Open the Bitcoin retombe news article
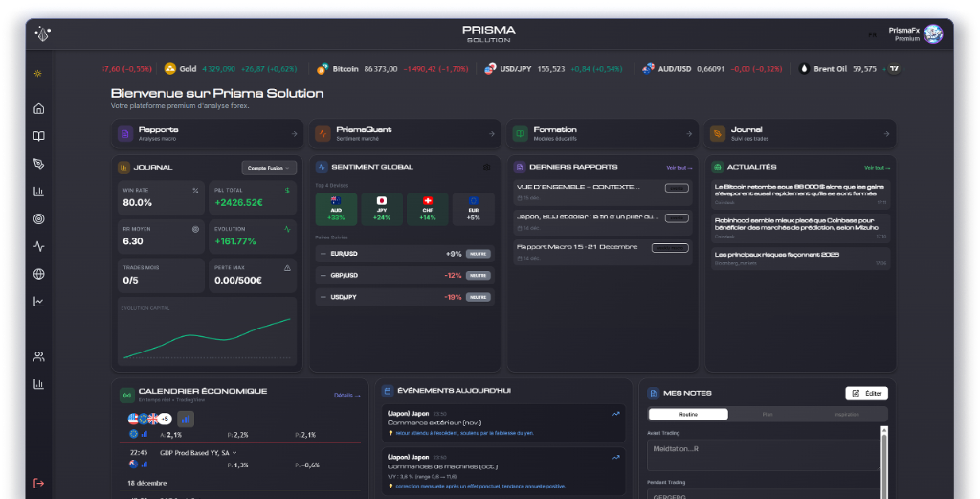Viewport: 980px width, 499px height. (x=800, y=193)
